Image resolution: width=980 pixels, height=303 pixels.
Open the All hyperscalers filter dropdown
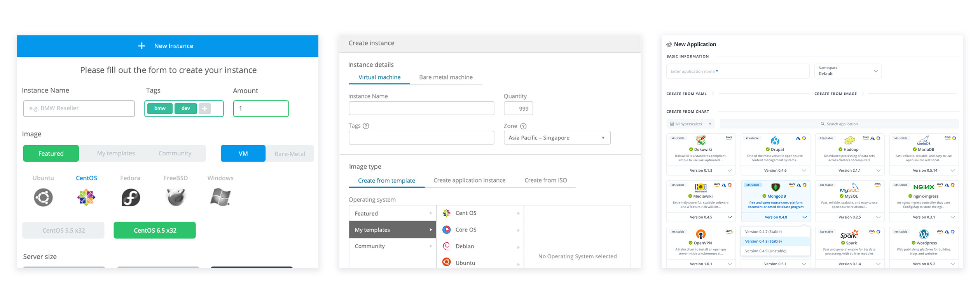click(x=690, y=124)
